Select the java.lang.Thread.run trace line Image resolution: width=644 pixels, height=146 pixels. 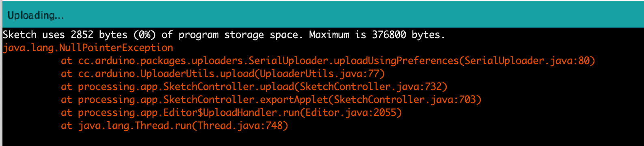175,126
